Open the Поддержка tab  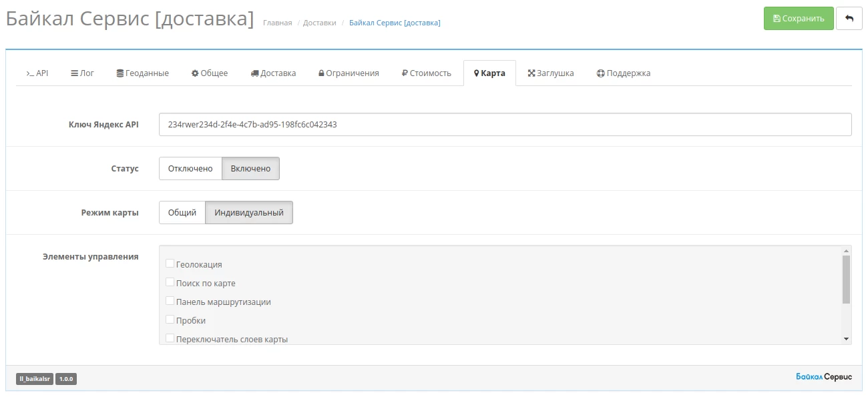click(x=624, y=73)
